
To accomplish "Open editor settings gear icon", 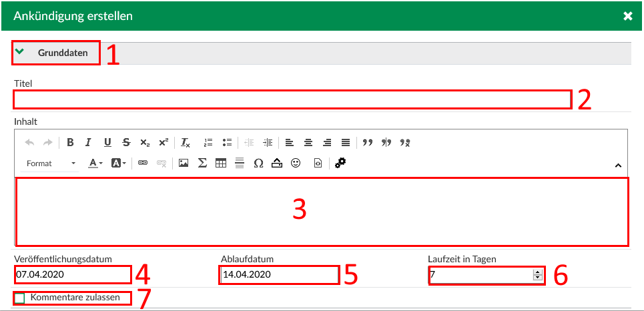I will click(x=340, y=162).
